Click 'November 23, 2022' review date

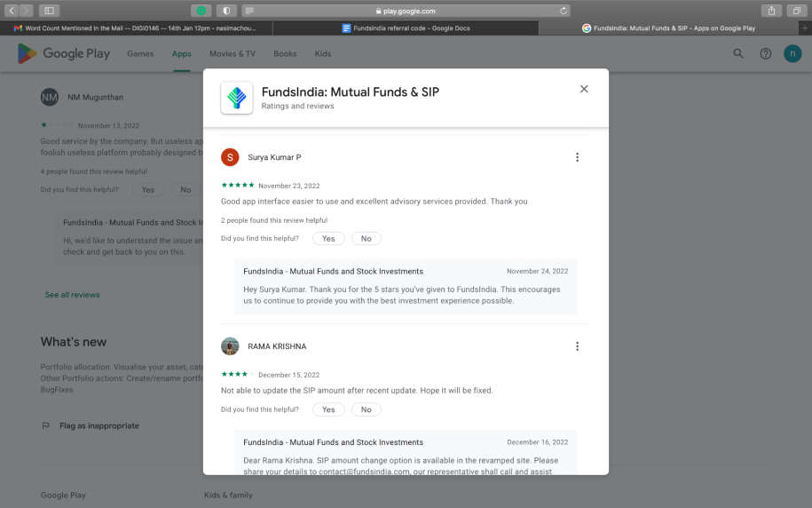(289, 186)
